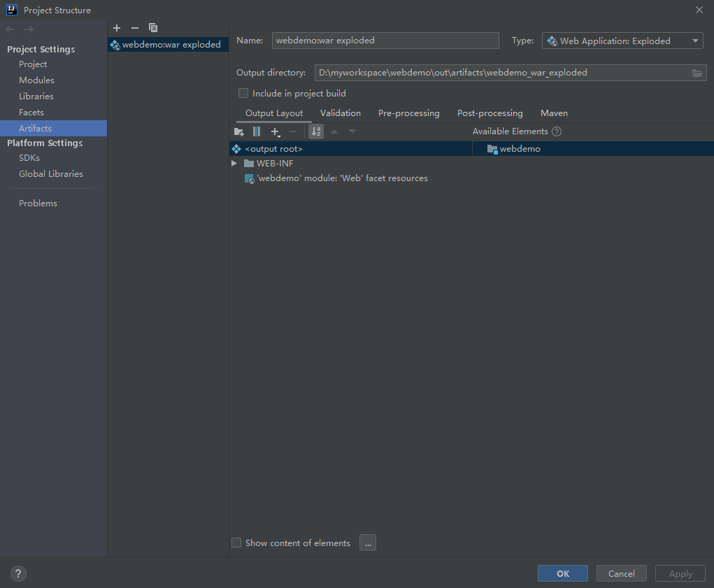Click Apply button
714x588 pixels.
(x=680, y=573)
